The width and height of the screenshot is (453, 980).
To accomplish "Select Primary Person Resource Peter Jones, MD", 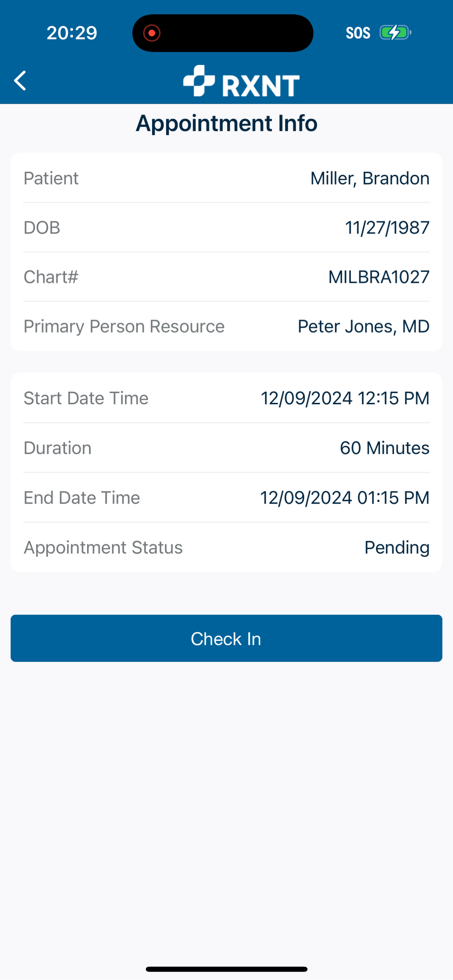I will point(226,326).
